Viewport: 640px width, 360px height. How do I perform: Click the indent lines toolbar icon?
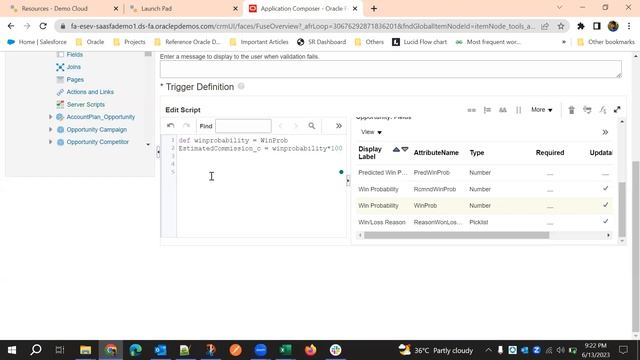click(x=487, y=110)
